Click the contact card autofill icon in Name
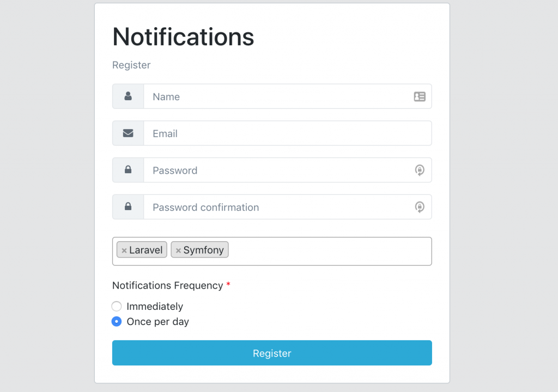 (420, 96)
